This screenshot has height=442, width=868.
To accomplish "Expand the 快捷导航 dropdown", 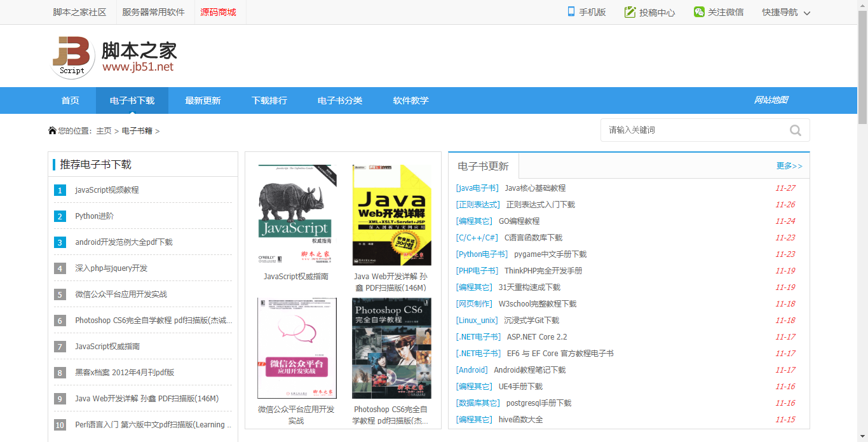I will click(786, 12).
